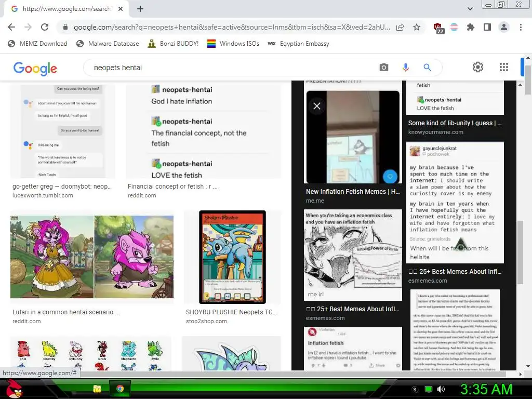This screenshot has height=399, width=532.
Task: Click the lock icon in the address bar
Action: point(65,27)
